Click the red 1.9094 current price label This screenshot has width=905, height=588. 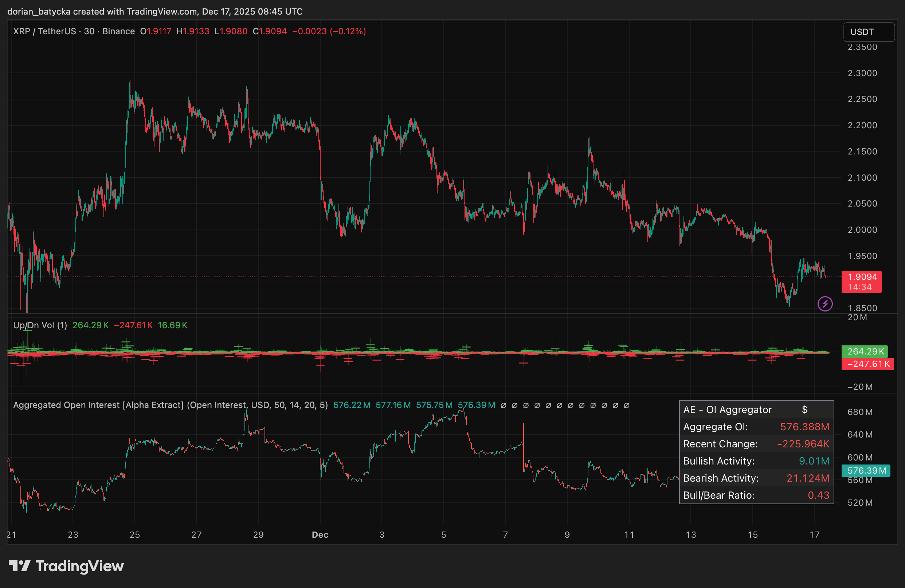coord(862,277)
